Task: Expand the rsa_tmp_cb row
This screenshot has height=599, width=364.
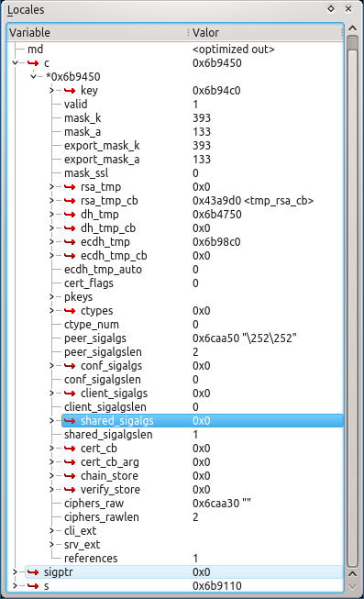Action: 51,201
